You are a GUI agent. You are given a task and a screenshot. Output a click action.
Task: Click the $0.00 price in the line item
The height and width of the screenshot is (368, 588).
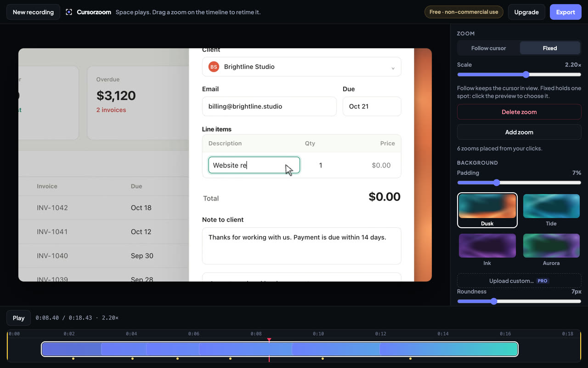click(381, 165)
